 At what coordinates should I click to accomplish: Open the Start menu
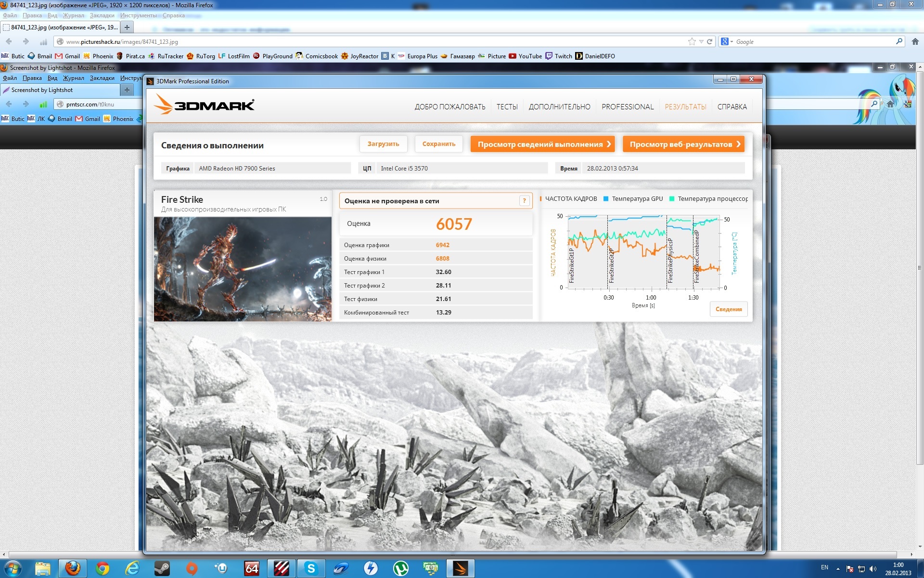tap(12, 568)
